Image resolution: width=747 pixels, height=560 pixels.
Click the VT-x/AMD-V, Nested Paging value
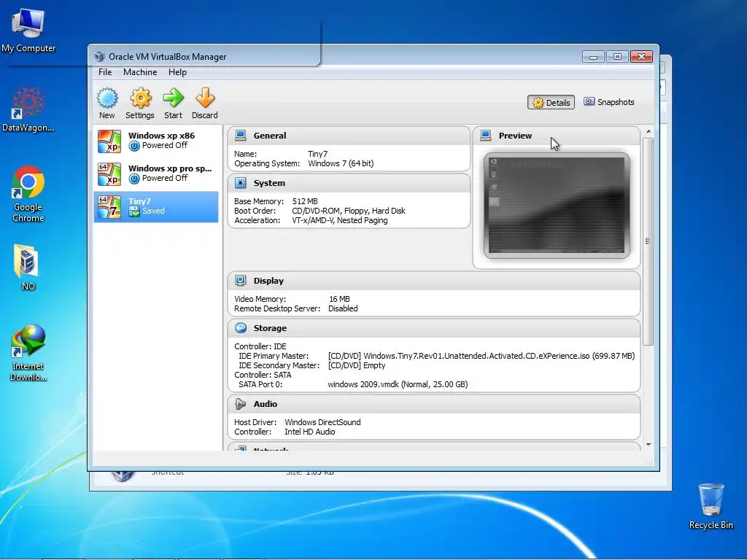click(x=340, y=220)
